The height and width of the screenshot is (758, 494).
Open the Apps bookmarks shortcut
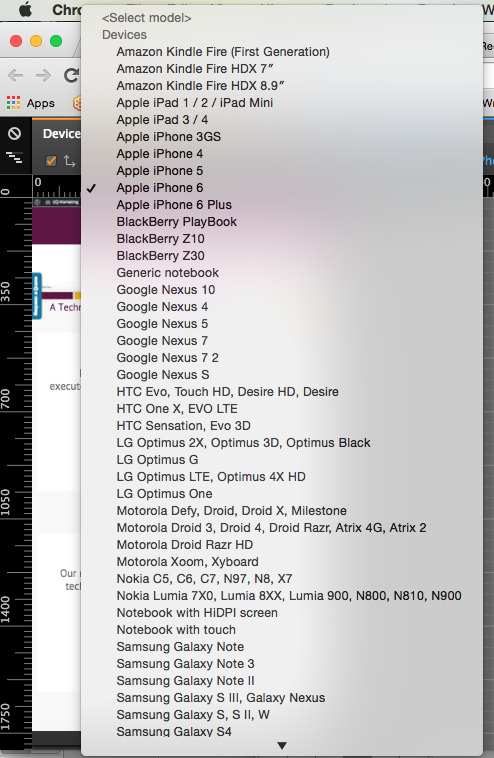(30, 103)
